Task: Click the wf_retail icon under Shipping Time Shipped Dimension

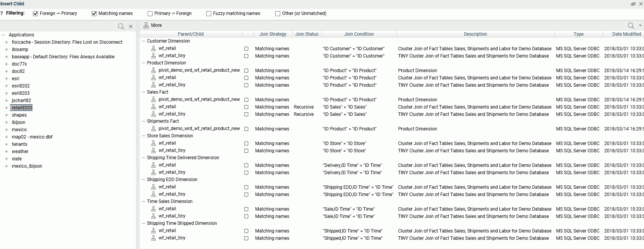Action: click(153, 231)
